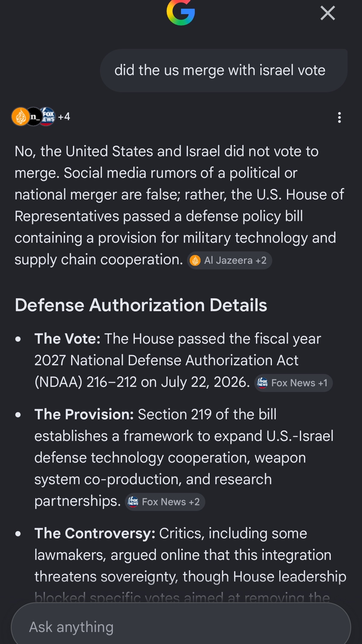The image size is (362, 644).
Task: Tap the bold 'The Vote:' label
Action: pyautogui.click(x=67, y=339)
